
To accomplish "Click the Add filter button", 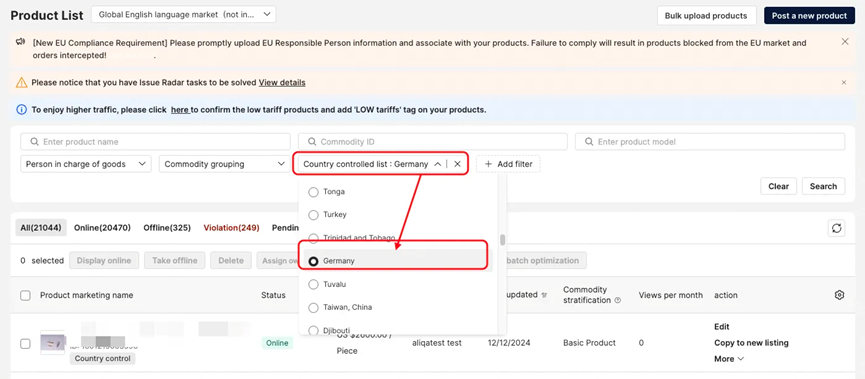I will [x=508, y=164].
